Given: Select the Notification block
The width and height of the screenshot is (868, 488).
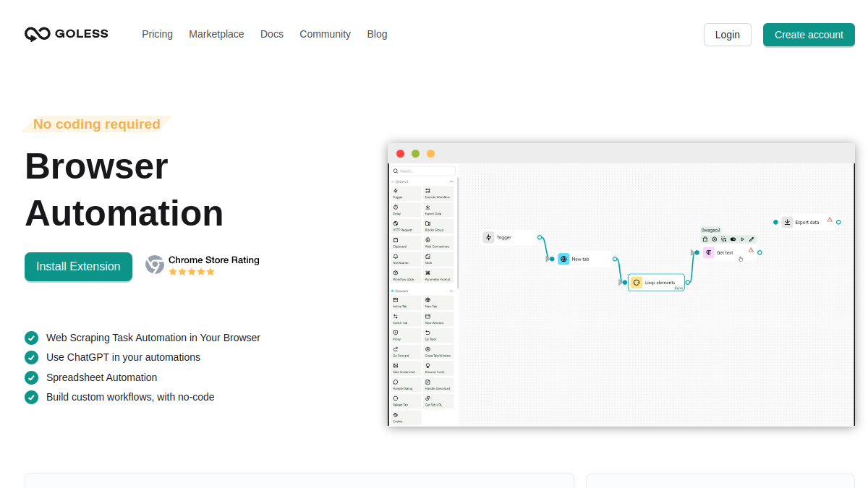Looking at the screenshot, I should (x=406, y=259).
